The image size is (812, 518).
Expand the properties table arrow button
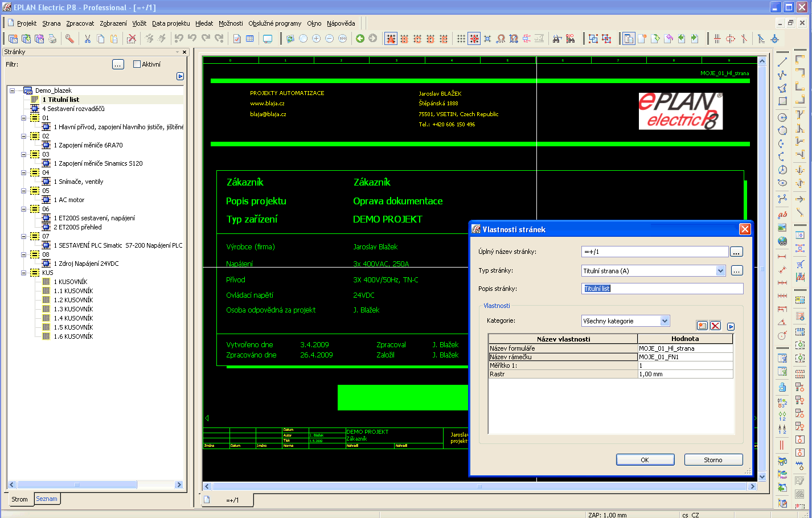tap(731, 326)
